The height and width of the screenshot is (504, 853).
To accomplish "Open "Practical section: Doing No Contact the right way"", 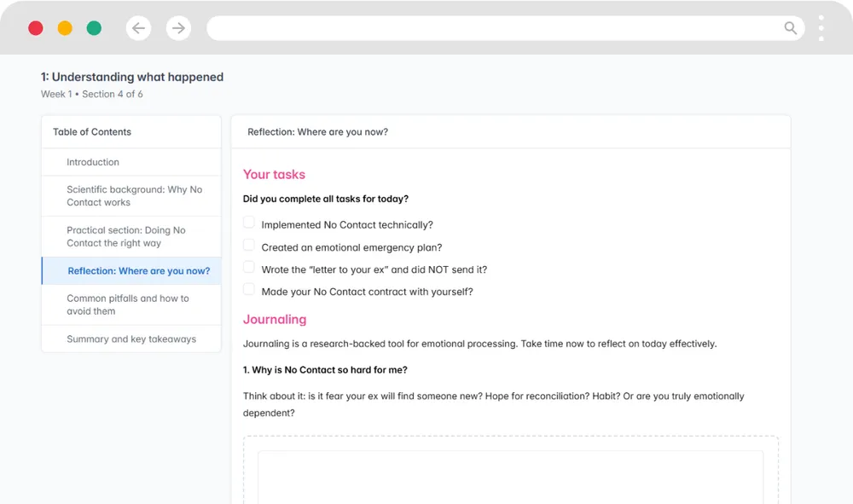I will [125, 236].
